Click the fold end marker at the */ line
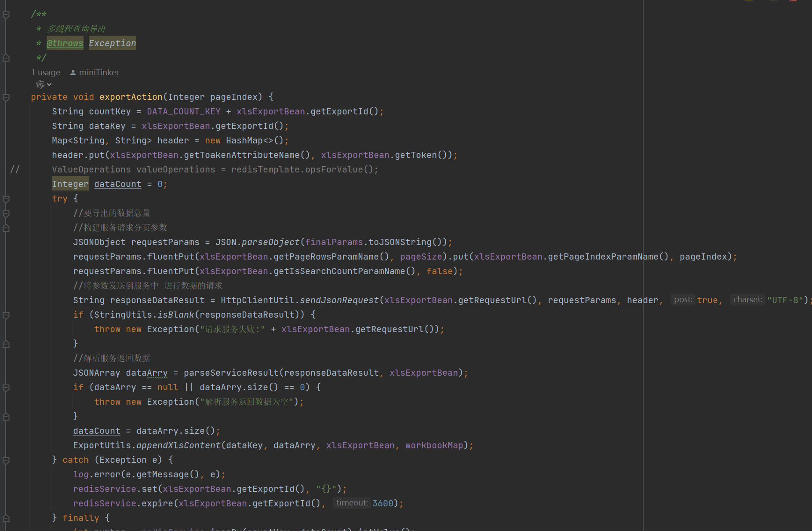Screen dimensions: 812x531 [6, 58]
